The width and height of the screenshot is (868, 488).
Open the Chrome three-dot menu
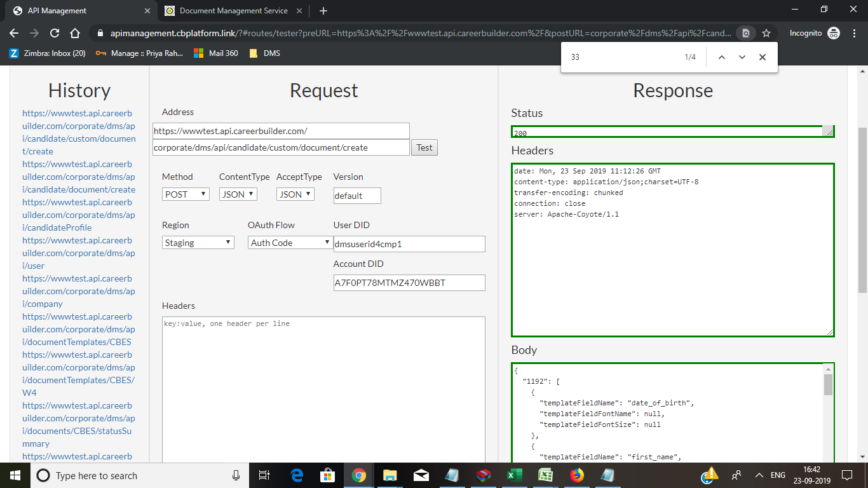click(x=853, y=33)
